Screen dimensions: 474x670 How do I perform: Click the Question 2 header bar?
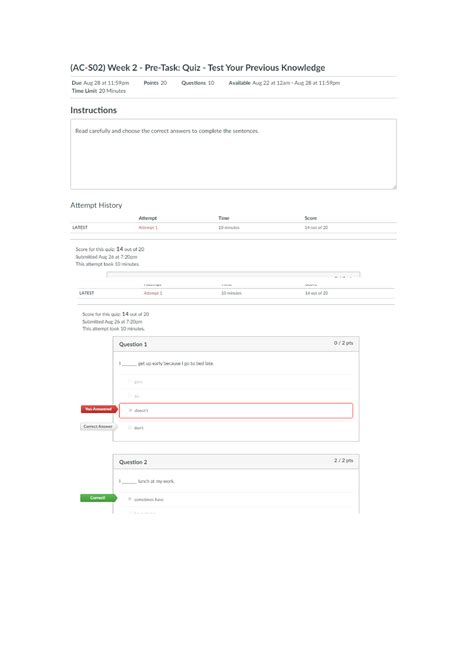[x=236, y=461]
